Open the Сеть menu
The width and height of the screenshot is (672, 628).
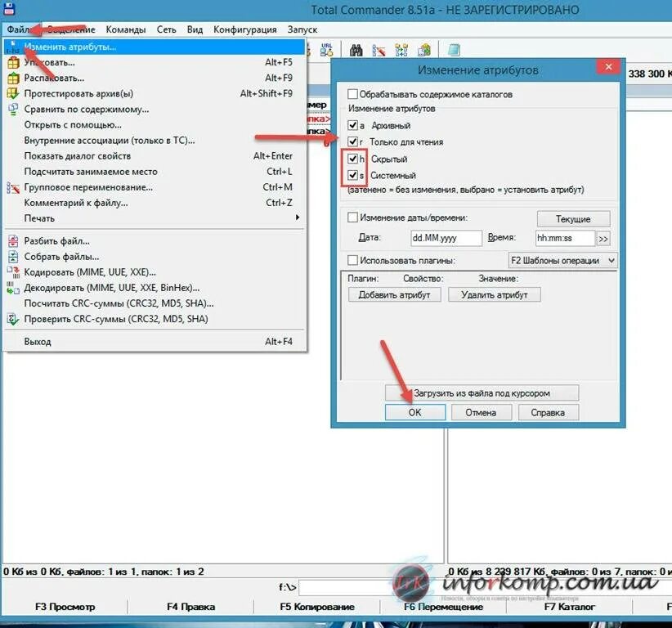(166, 29)
